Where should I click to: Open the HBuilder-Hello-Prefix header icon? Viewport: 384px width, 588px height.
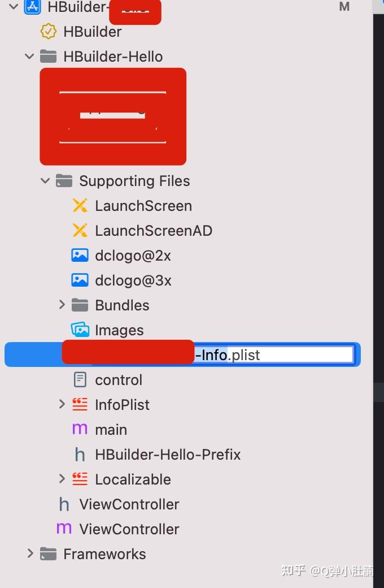tap(80, 455)
